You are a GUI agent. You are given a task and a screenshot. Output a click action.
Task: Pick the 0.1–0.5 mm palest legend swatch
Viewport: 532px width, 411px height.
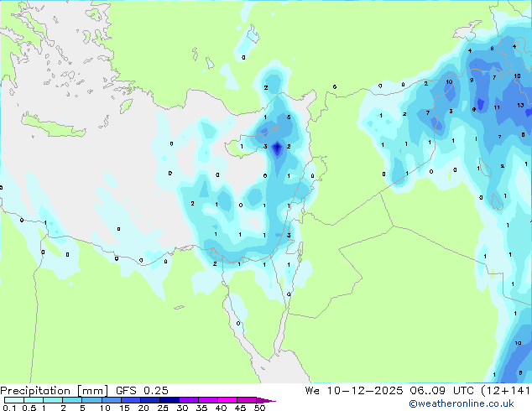point(14,400)
